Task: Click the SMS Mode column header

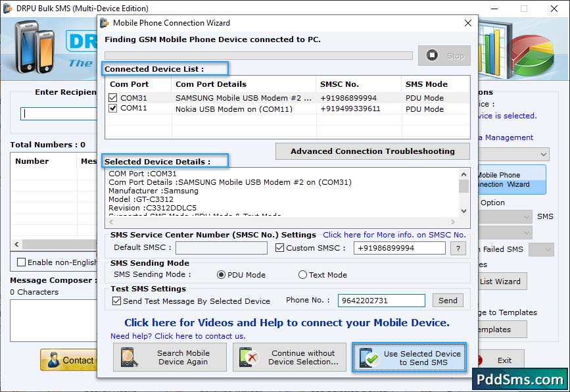Action: pyautogui.click(x=435, y=84)
